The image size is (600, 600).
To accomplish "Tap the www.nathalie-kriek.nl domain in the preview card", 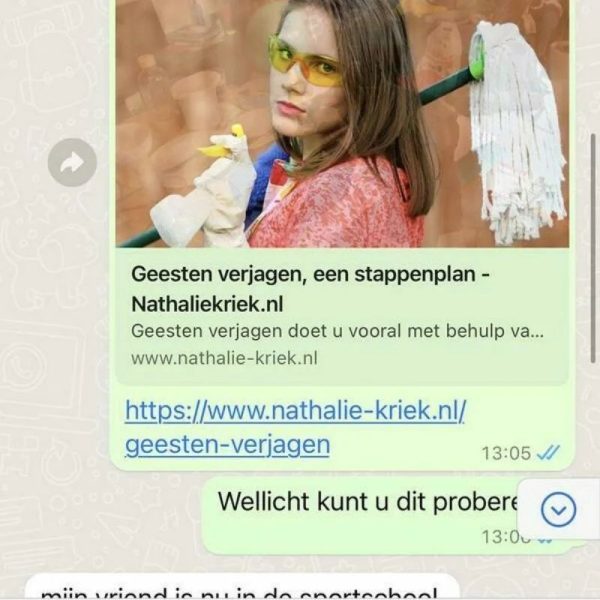I will click(x=224, y=358).
